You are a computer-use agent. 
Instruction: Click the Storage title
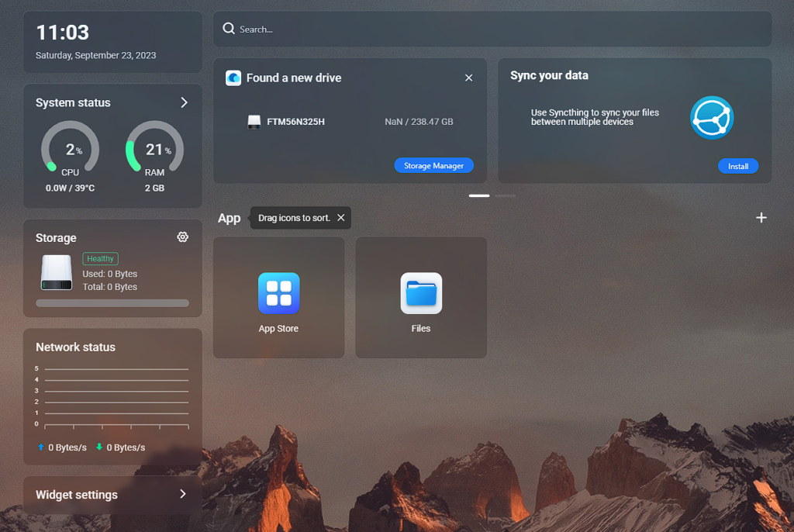[x=56, y=237]
